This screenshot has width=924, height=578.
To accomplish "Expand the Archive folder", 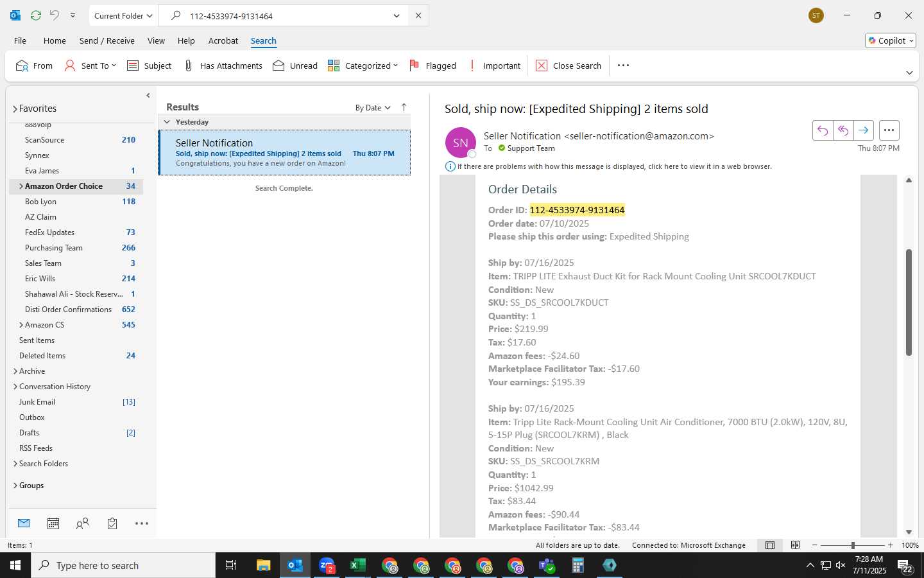I will pyautogui.click(x=15, y=371).
